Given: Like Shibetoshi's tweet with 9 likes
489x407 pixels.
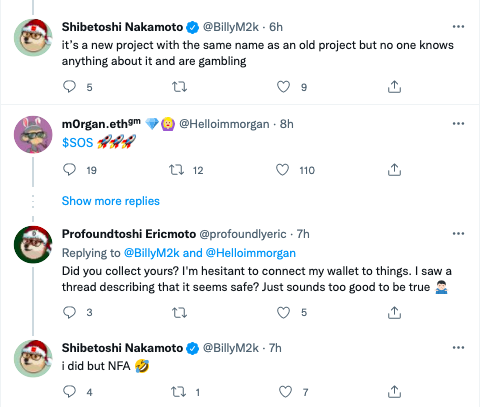Looking at the screenshot, I should (x=283, y=87).
